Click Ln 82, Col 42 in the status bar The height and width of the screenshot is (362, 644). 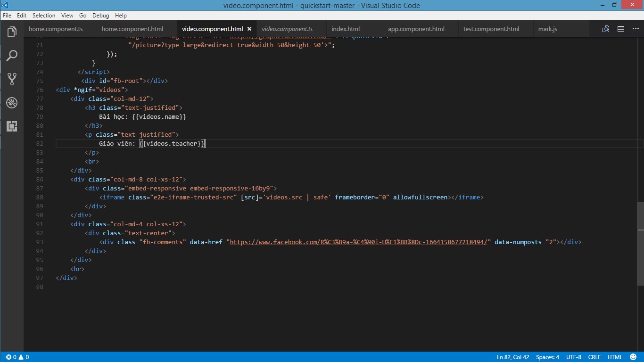click(x=513, y=357)
